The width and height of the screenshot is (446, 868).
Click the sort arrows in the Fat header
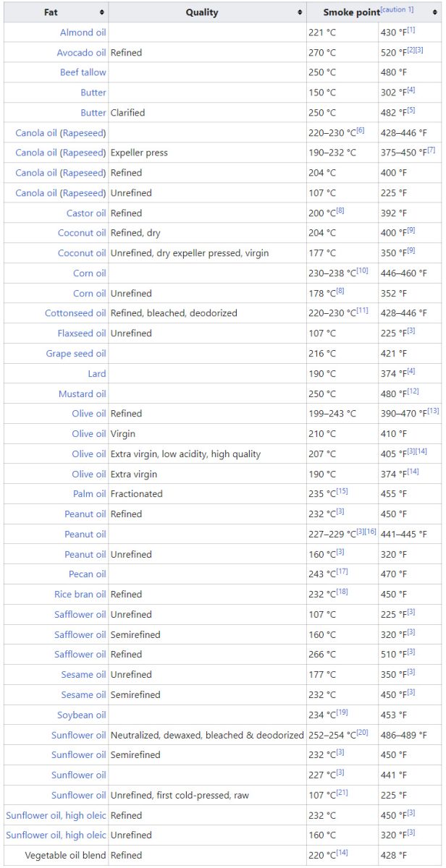pos(101,12)
